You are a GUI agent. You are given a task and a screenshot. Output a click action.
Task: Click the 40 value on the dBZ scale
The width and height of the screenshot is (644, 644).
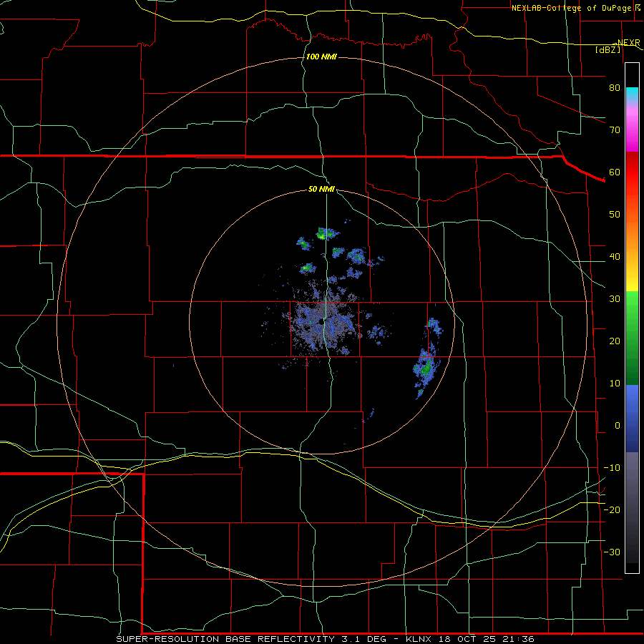coord(615,257)
